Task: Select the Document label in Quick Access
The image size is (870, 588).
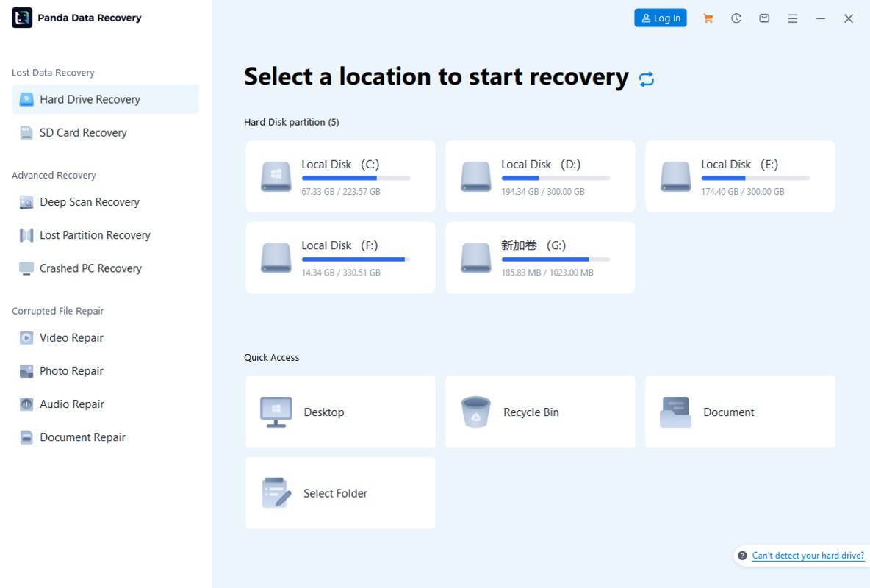Action: click(x=728, y=412)
